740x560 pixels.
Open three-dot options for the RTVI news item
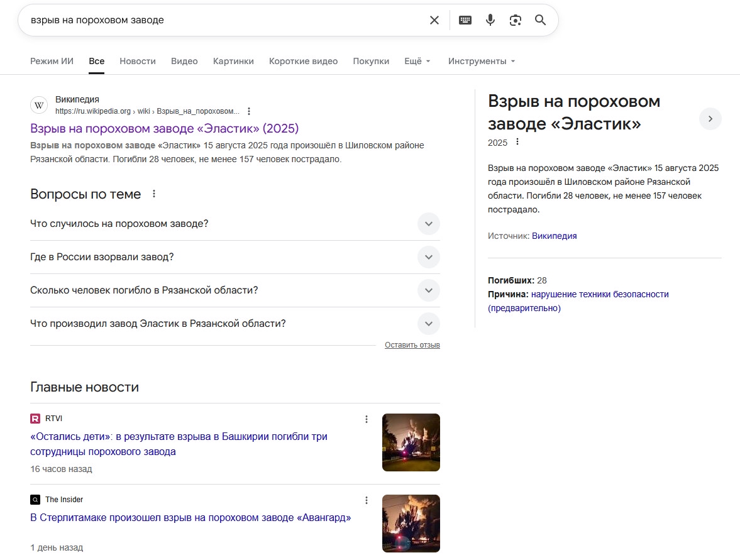coord(367,419)
